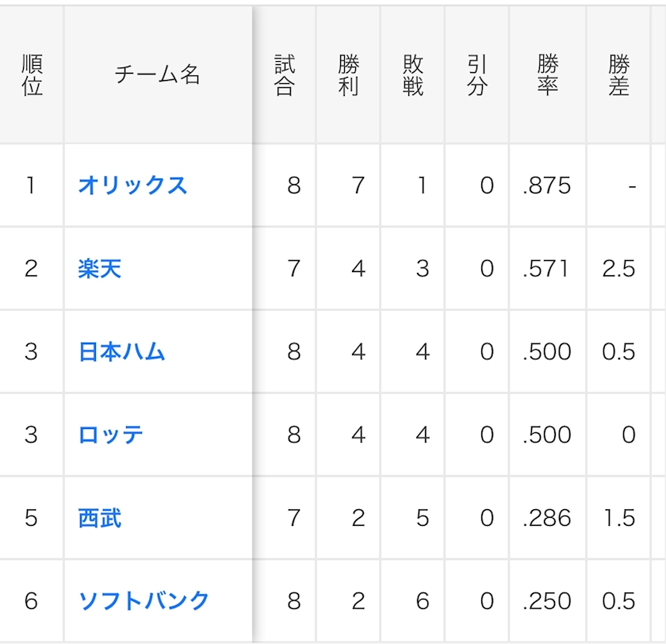The width and height of the screenshot is (666, 644).
Task: Open the 日本ハム team page link
Action: (x=121, y=351)
